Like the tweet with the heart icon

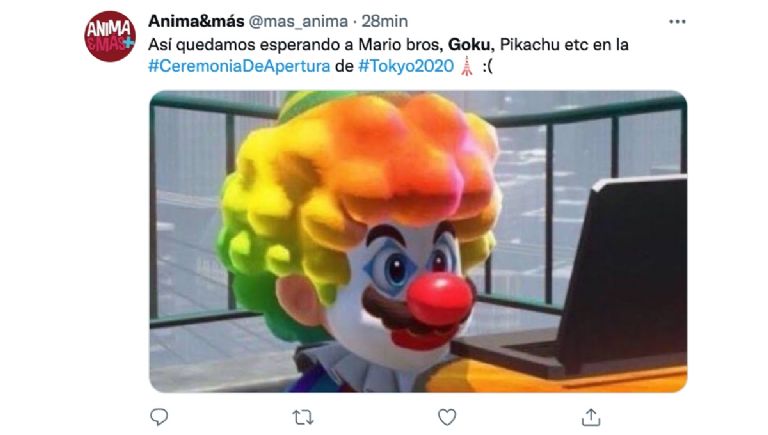pos(447,417)
